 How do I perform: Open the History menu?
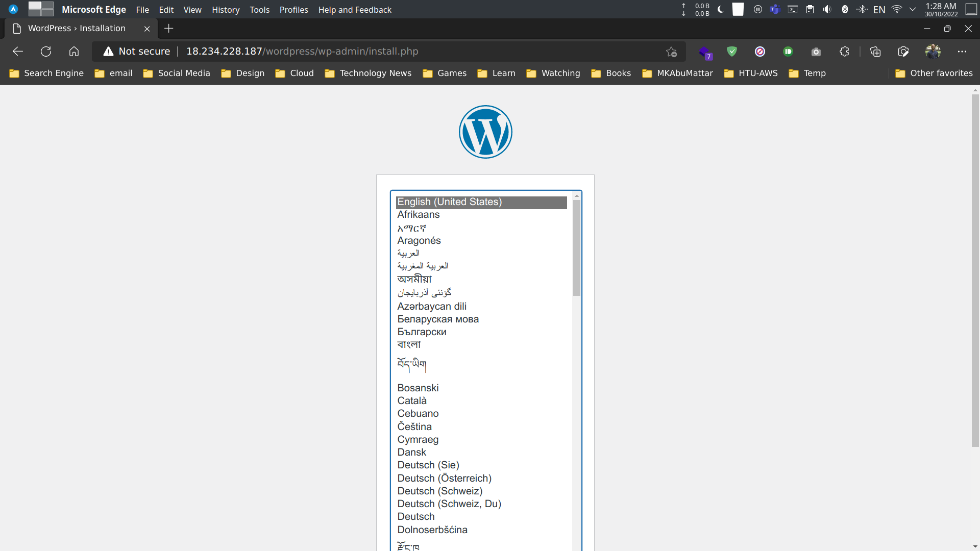[226, 10]
